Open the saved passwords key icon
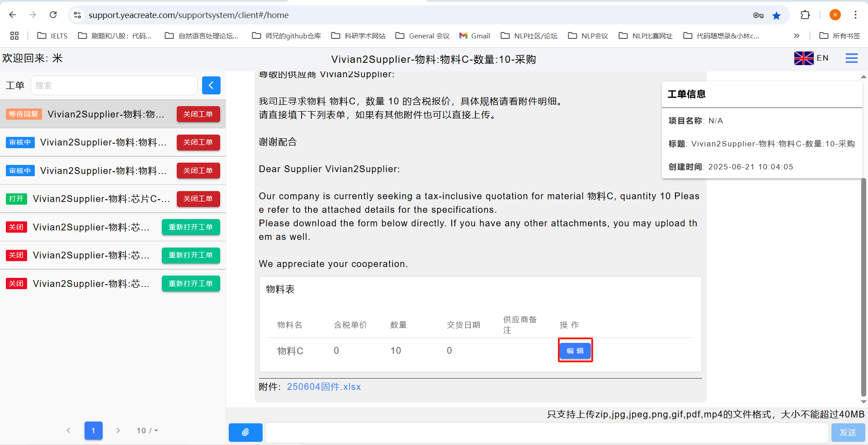The image size is (868, 445). [x=758, y=15]
